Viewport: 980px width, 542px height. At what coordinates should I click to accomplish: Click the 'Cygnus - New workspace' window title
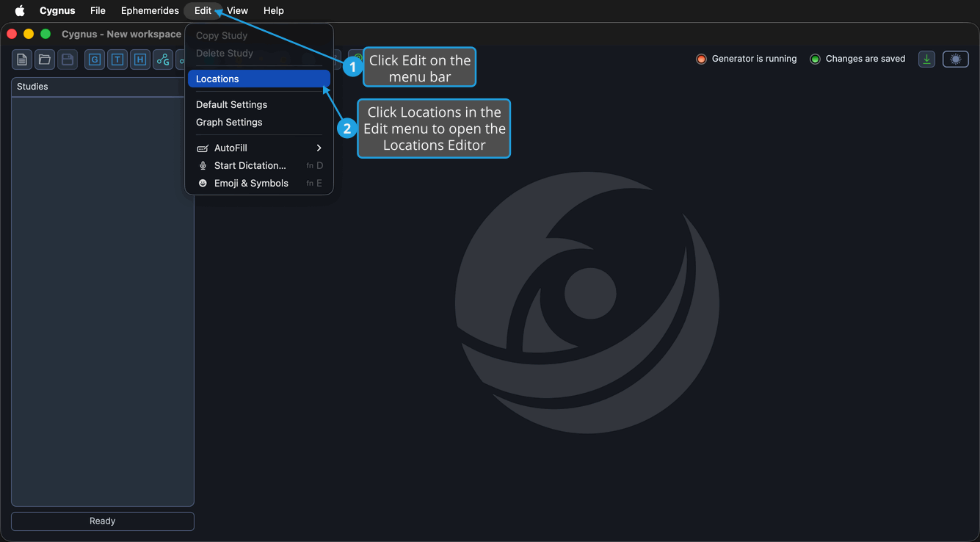(121, 34)
